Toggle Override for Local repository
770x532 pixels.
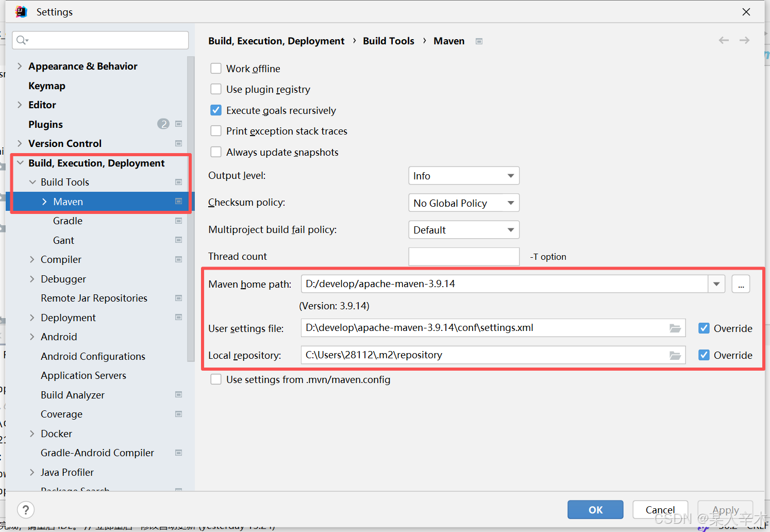704,355
